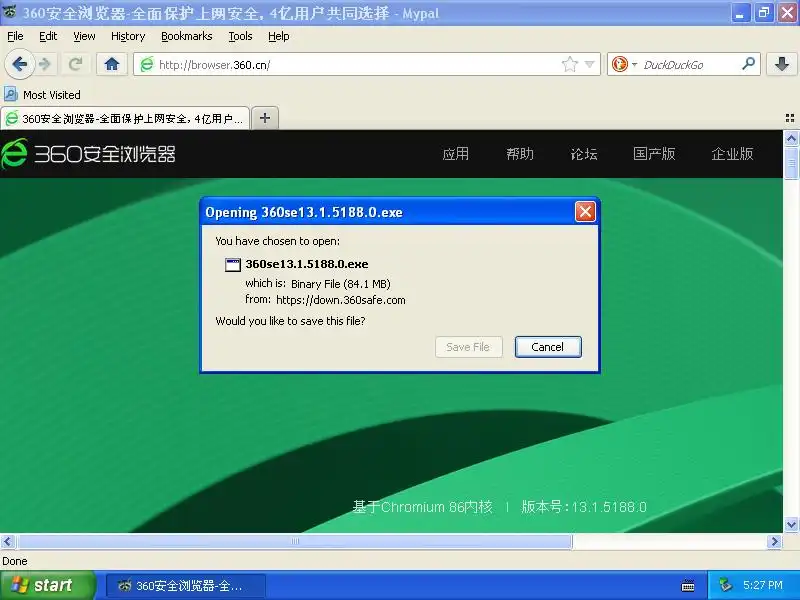Click the Forward arrow button
The width and height of the screenshot is (800, 600).
pos(45,64)
